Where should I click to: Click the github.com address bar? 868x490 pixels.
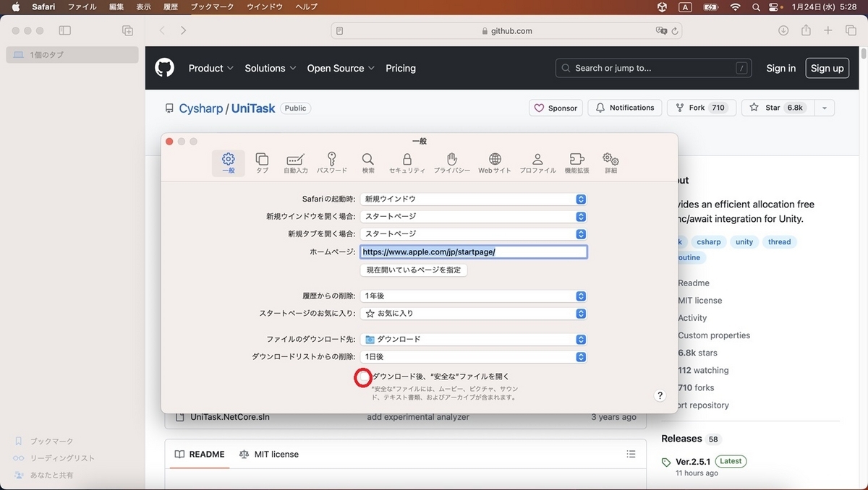click(x=506, y=31)
